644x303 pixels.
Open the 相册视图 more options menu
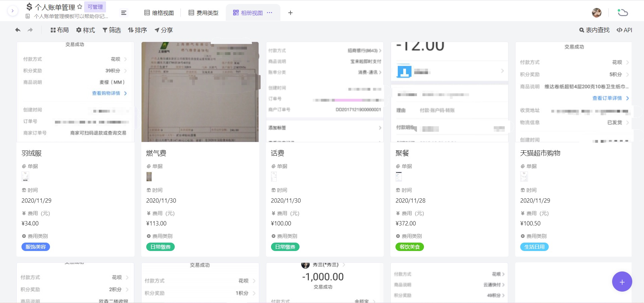coord(270,13)
